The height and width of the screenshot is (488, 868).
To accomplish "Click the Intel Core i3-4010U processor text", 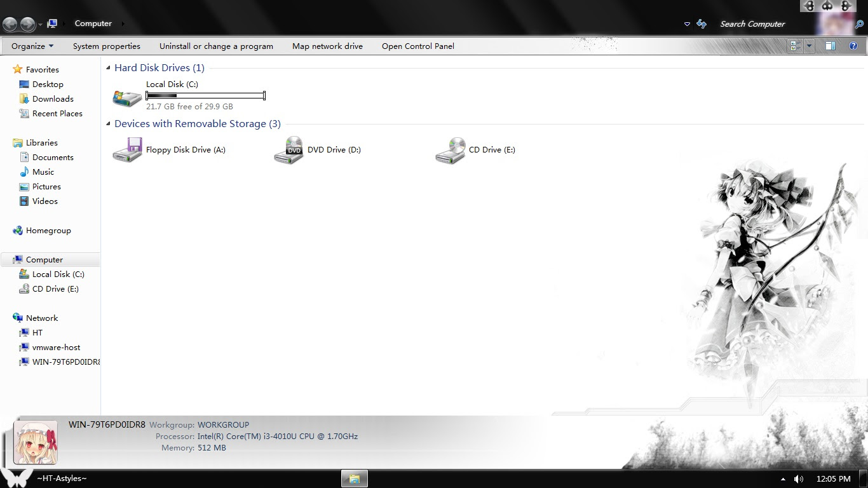I will [x=278, y=436].
